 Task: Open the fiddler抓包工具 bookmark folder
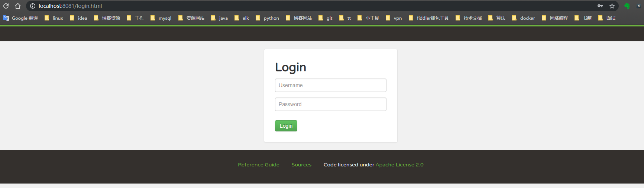coord(428,18)
